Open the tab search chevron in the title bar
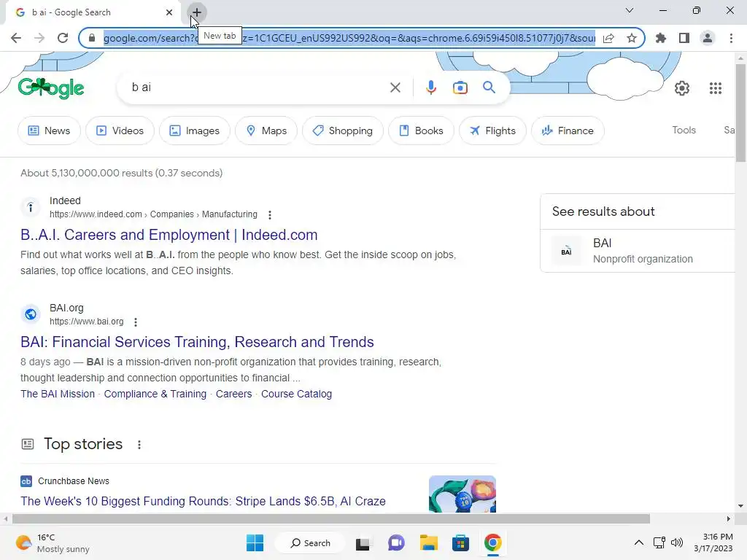The image size is (747, 560). coord(630,10)
